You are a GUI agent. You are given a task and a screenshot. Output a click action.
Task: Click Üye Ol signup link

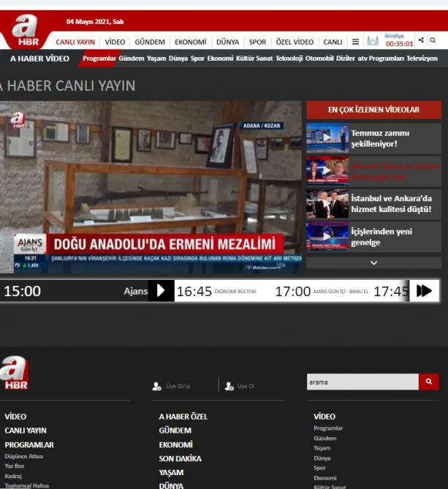(246, 386)
